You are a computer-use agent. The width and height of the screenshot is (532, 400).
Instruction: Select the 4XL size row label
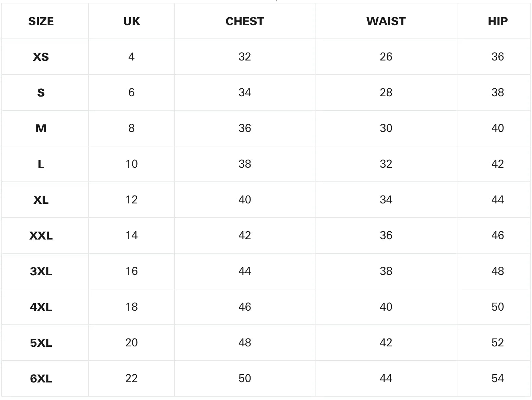(41, 307)
